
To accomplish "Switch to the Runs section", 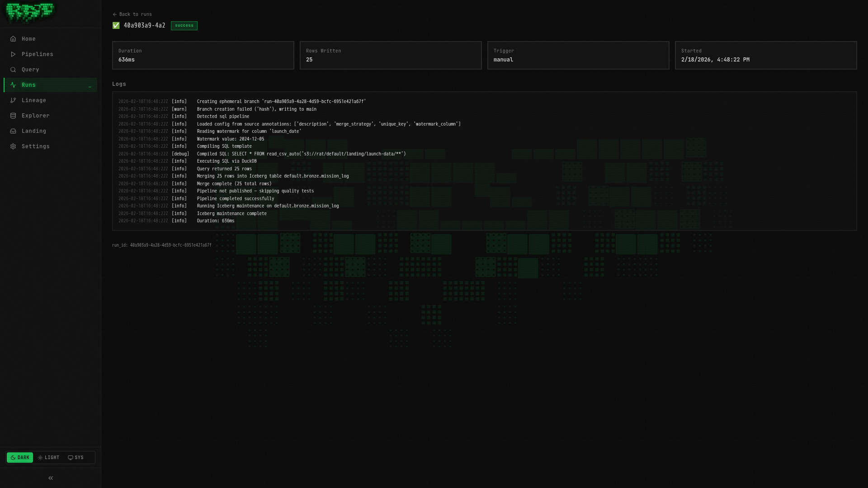I will (28, 84).
